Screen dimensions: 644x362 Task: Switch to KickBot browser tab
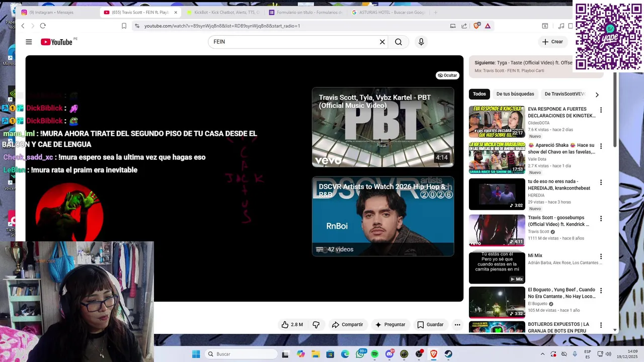pyautogui.click(x=223, y=12)
